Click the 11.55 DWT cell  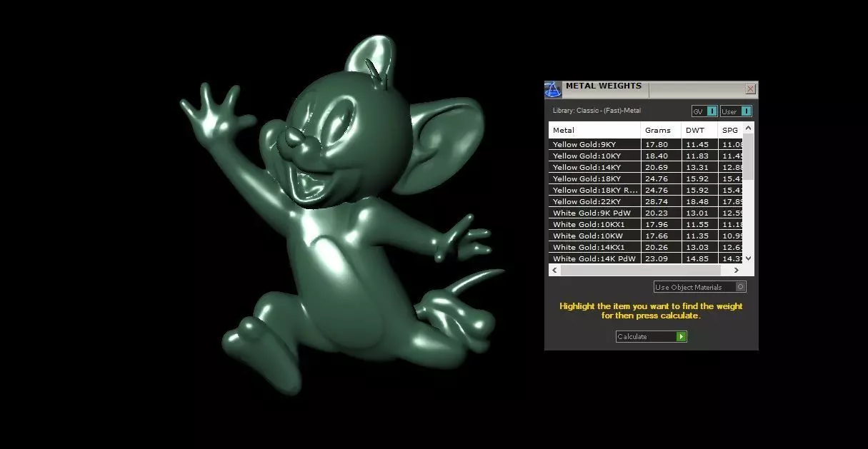[x=699, y=224]
